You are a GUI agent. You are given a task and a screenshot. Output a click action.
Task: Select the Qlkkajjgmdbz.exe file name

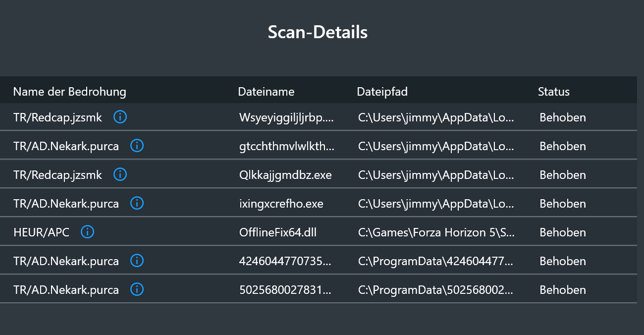click(285, 175)
